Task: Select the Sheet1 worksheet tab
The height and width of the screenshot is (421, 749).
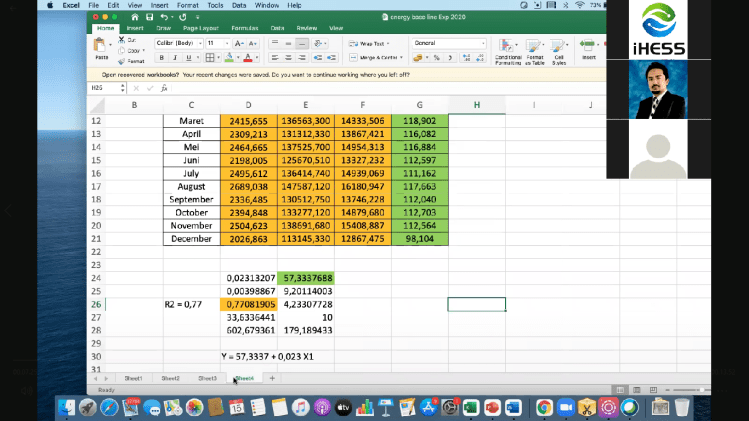Action: [x=133, y=379]
